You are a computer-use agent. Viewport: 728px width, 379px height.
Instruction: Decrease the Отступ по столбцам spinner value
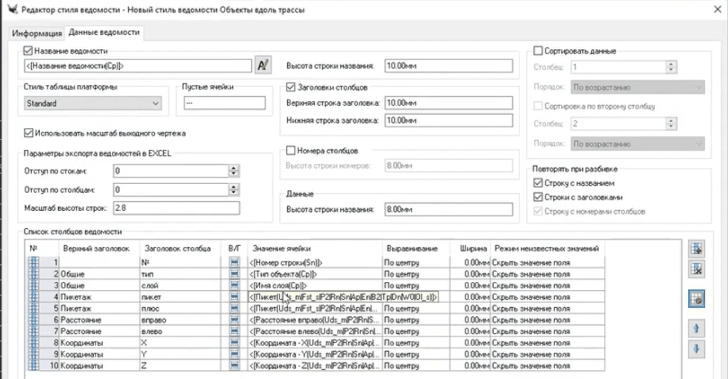tap(234, 192)
